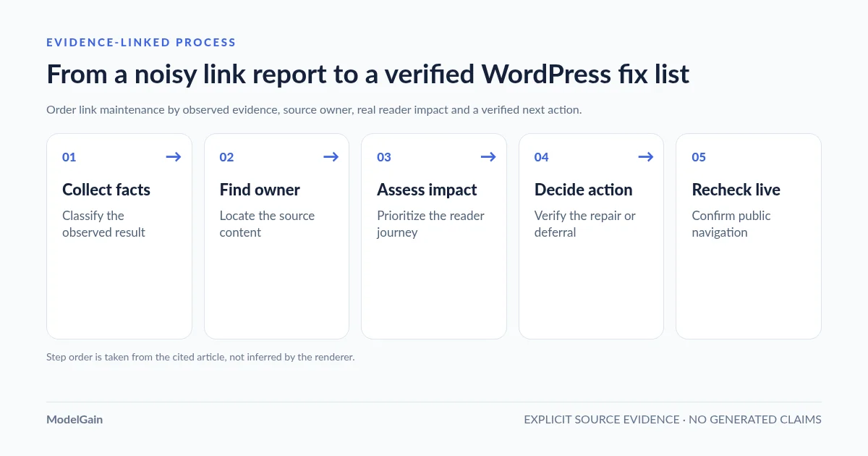Click 'Verify the repair or deferral' description
The image size is (868, 456).
click(x=585, y=224)
